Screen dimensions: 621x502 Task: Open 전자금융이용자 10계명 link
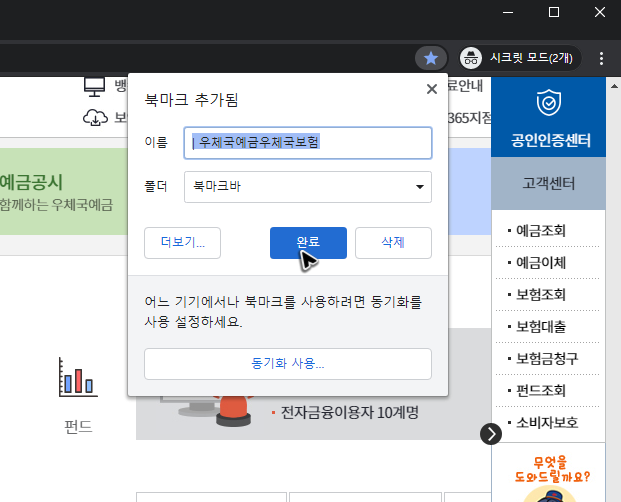pyautogui.click(x=350, y=413)
